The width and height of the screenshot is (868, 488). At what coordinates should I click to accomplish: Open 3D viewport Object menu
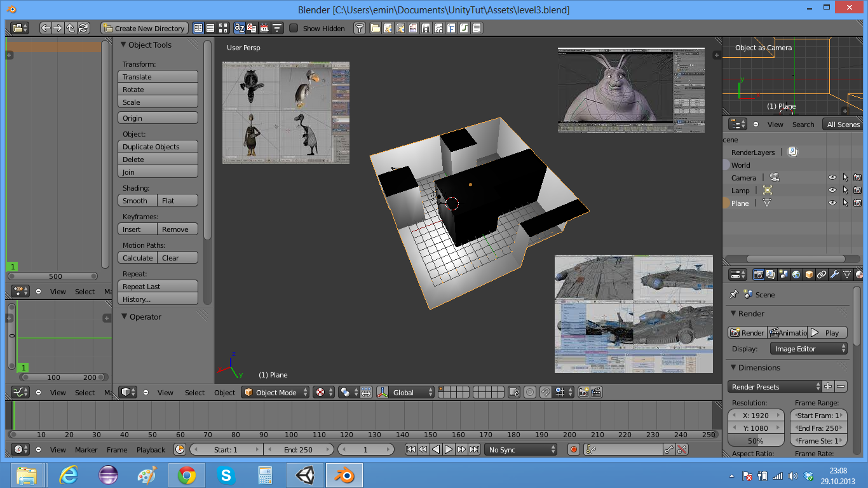224,392
